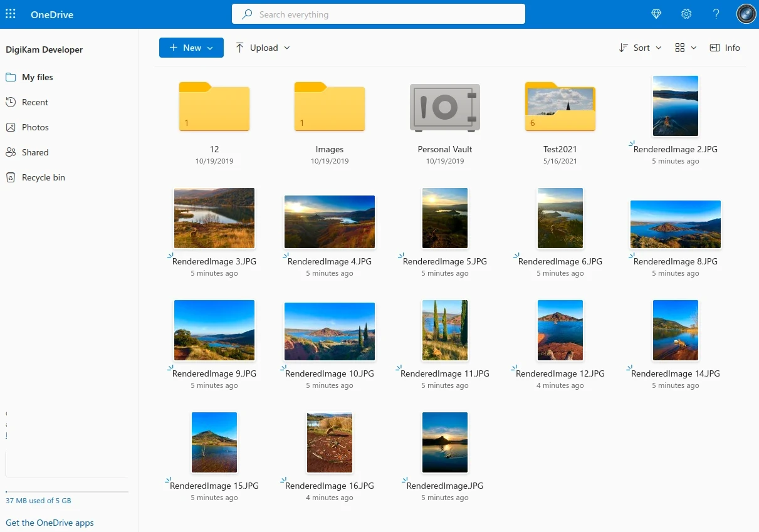759x532 pixels.
Task: Open the account profile picture
Action: click(x=746, y=14)
